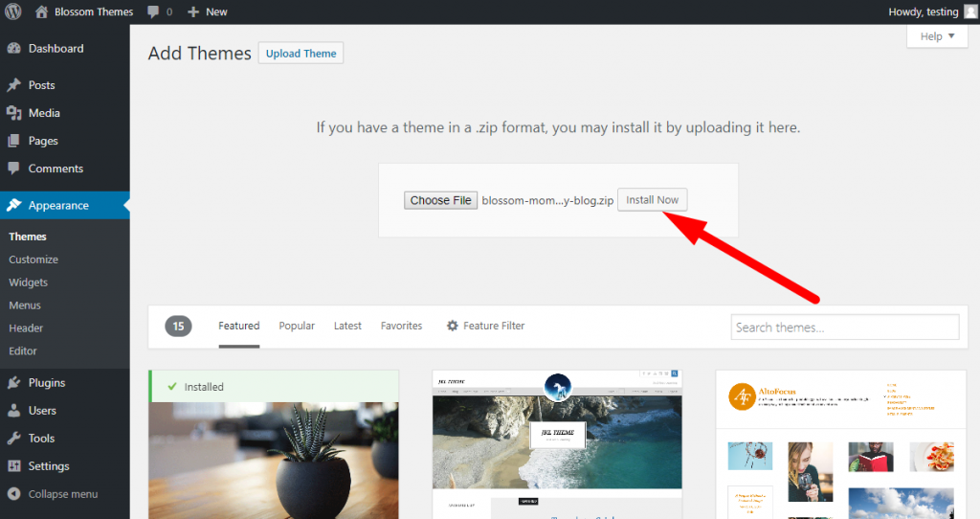Viewport: 980px width, 519px height.
Task: Open the WordPress logo menu
Action: click(13, 11)
